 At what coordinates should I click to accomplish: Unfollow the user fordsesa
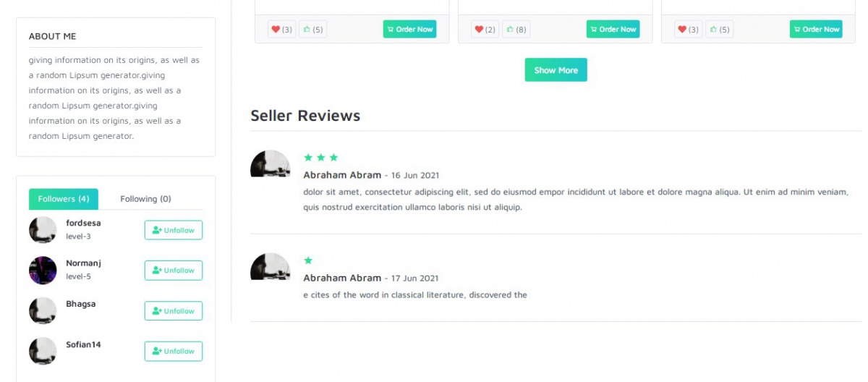pos(174,230)
